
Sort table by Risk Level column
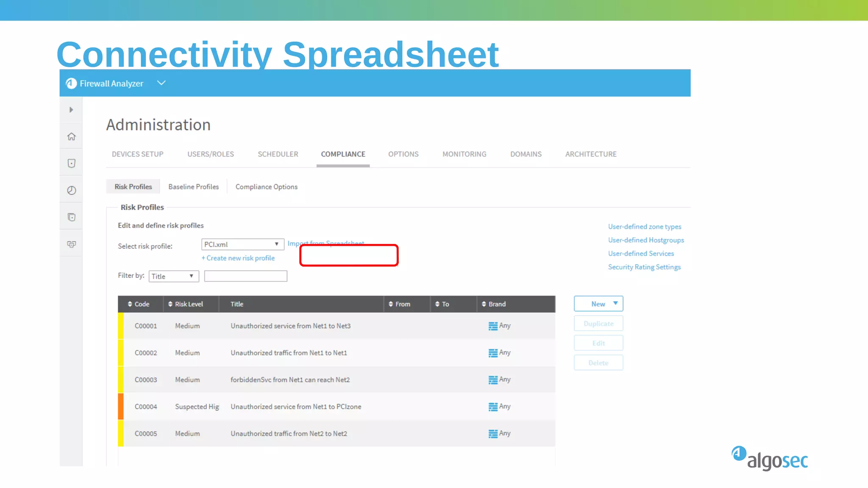click(186, 304)
